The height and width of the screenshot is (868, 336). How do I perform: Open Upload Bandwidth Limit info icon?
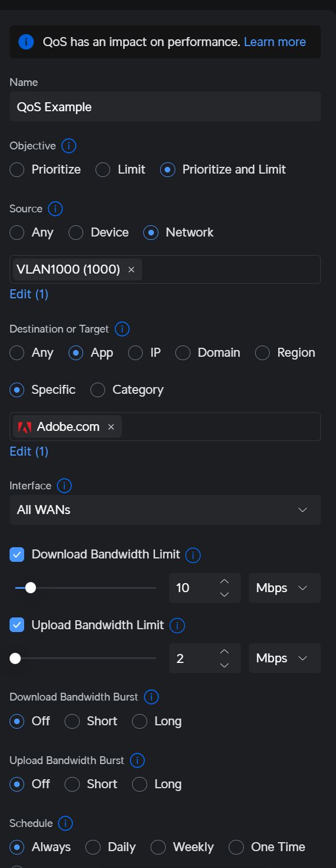pos(177,625)
